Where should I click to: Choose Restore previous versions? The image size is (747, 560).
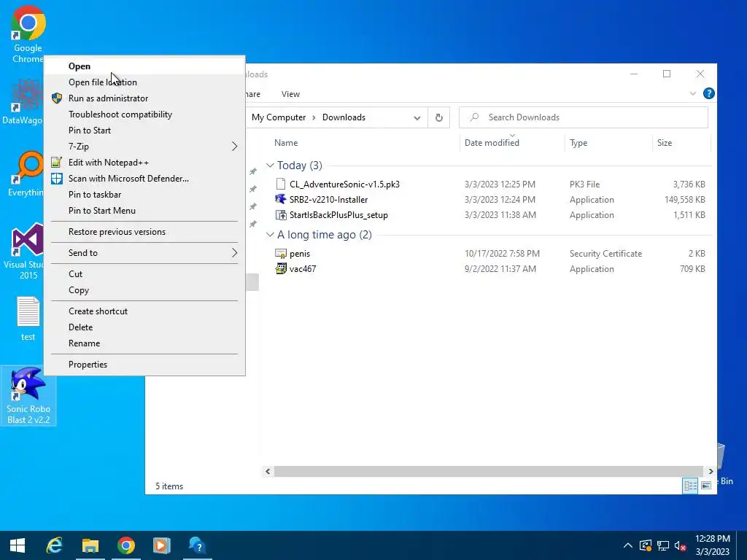pos(144,232)
